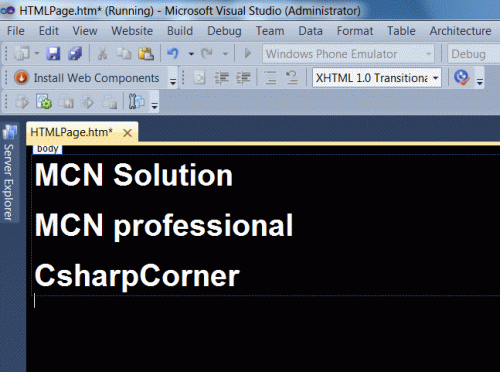Viewport: 500px width, 372px height.
Task: Undo the last action with the blue arrow
Action: pos(173,53)
